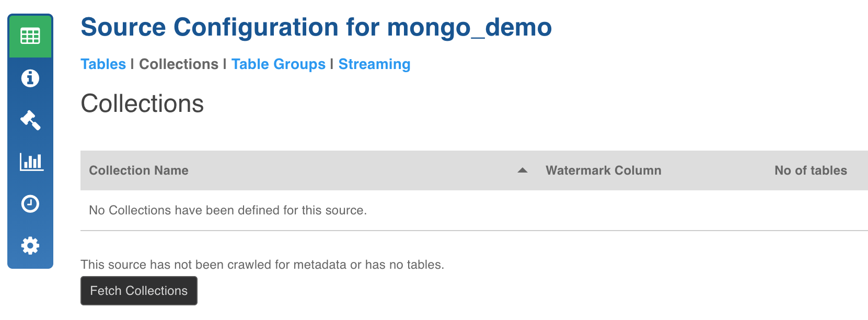Click the Fetch Collections button
The height and width of the screenshot is (320, 868).
tap(139, 291)
